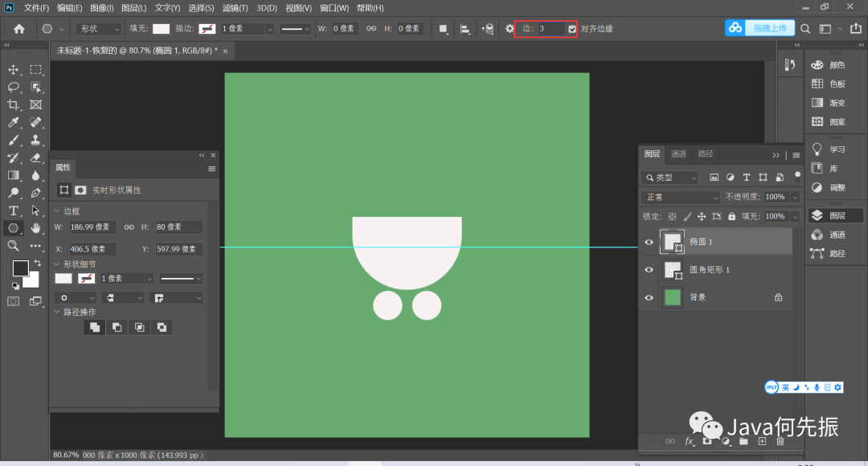The height and width of the screenshot is (466, 868).
Task: Select the Zoom tool
Action: [x=14, y=246]
